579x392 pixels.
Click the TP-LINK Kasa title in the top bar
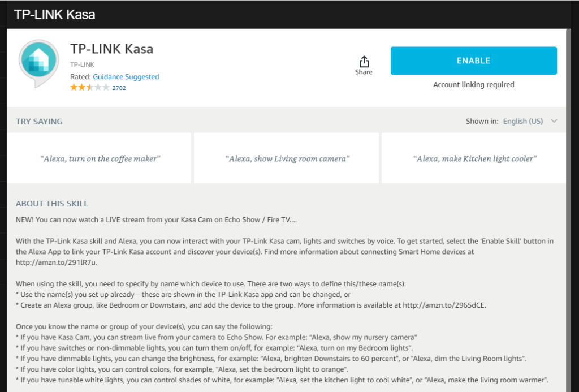click(54, 15)
